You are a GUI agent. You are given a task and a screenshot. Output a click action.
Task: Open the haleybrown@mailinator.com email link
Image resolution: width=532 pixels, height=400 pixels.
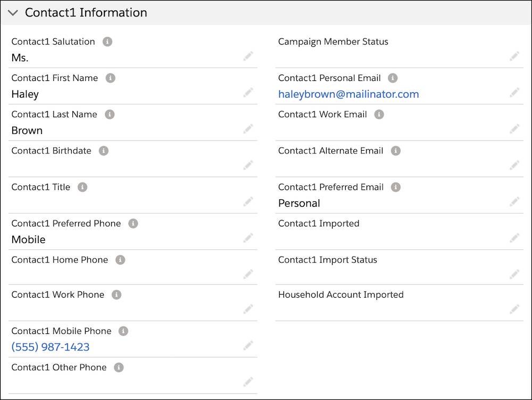coord(348,94)
